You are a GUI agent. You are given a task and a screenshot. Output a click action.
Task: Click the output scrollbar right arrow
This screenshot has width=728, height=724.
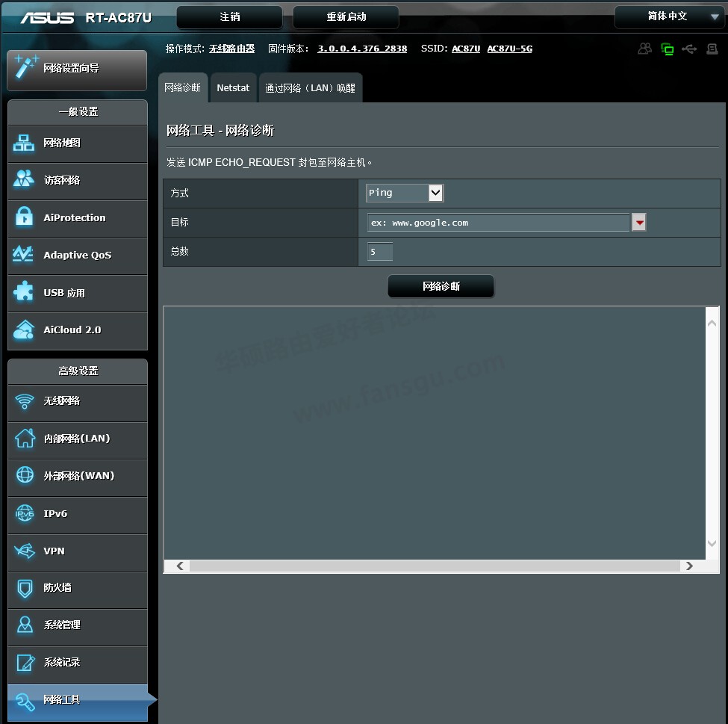(x=689, y=566)
